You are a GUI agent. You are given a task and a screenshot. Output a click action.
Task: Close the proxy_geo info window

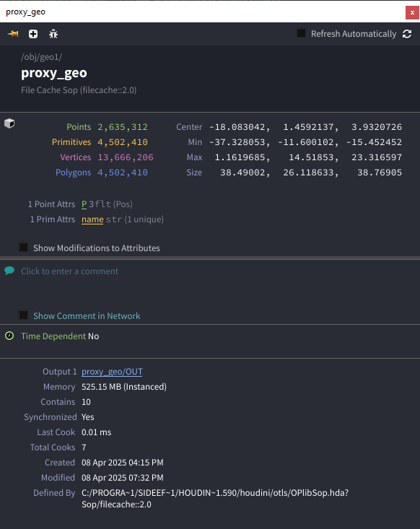click(x=412, y=12)
